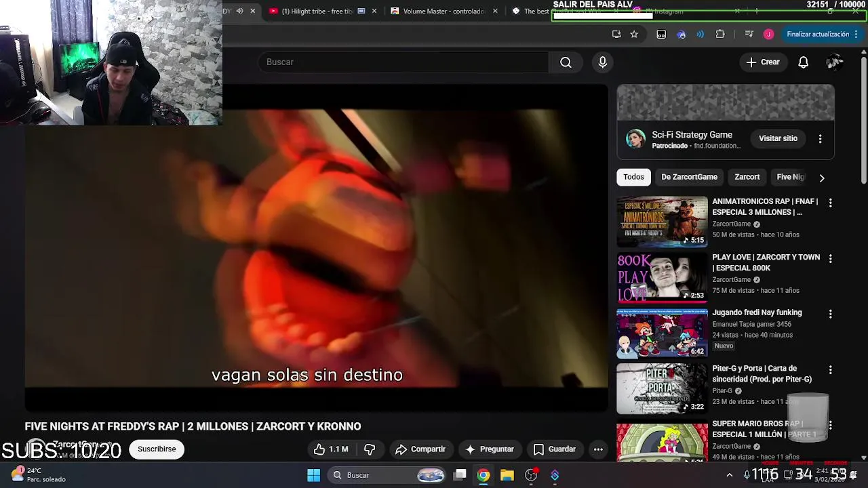Screen dimensions: 868x488
Task: Click the Crear button
Action: pos(763,62)
